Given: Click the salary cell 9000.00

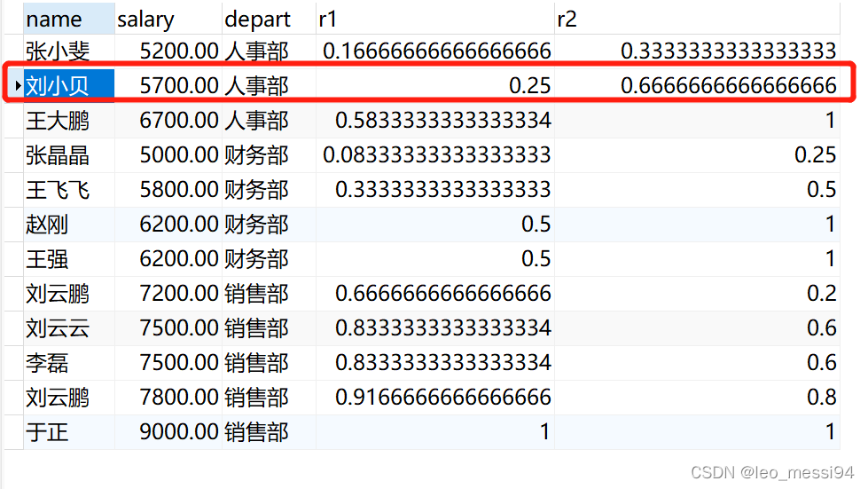Looking at the screenshot, I should point(168,432).
